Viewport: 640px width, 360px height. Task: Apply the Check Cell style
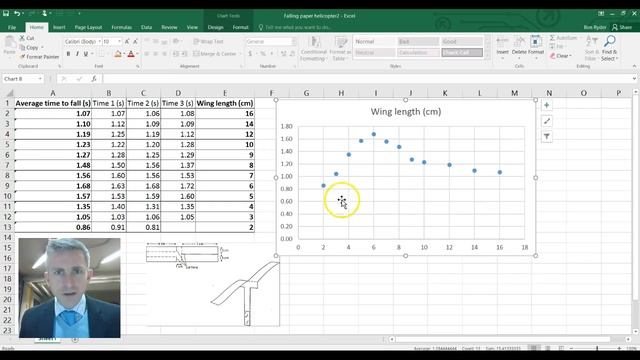coord(462,53)
